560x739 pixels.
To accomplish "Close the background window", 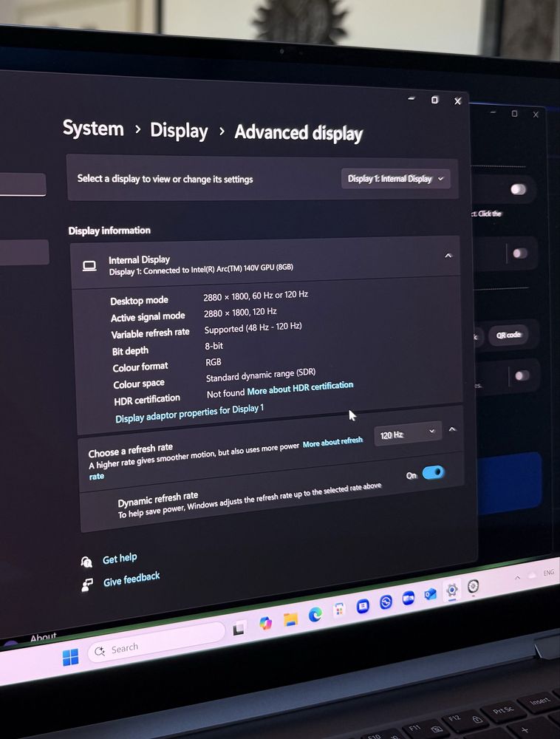I will coord(536,115).
